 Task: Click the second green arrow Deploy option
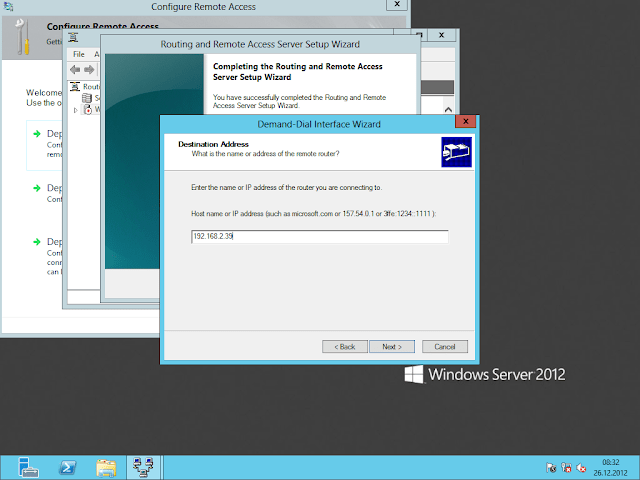click(33, 188)
